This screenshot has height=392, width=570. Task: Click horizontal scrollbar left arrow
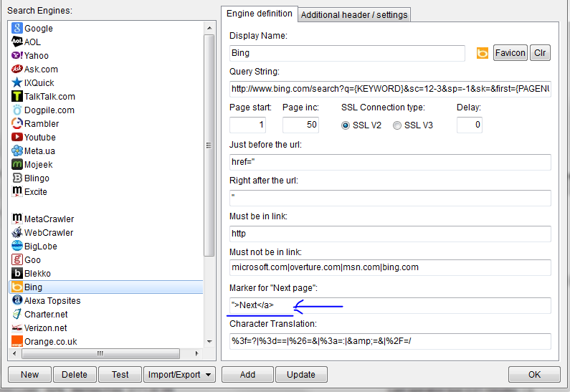14,353
